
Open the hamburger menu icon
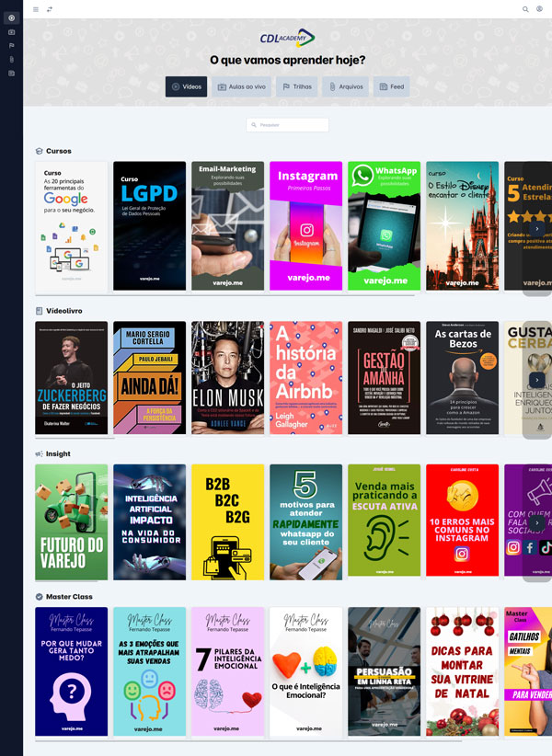click(36, 9)
